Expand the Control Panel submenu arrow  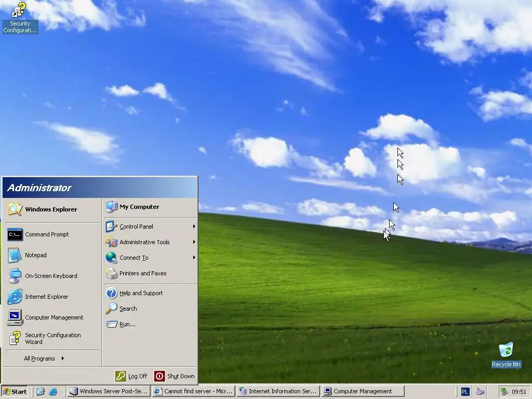coord(194,227)
